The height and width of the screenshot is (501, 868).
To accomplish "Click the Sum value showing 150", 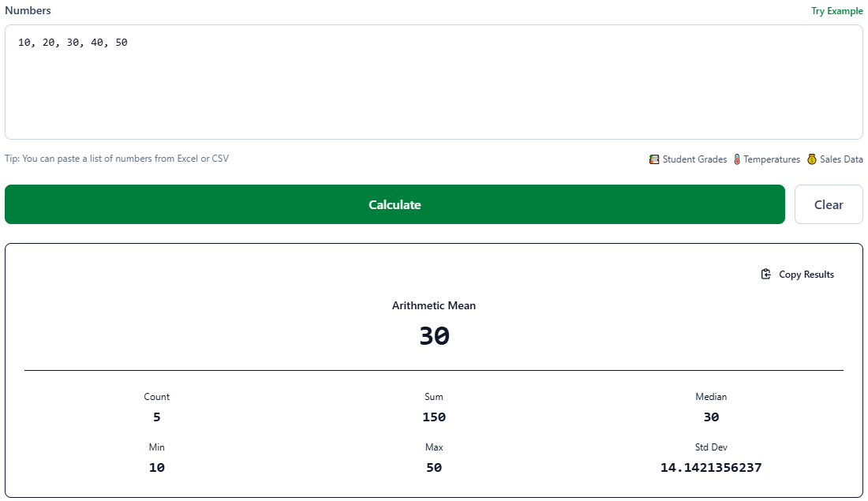I will tap(434, 417).
